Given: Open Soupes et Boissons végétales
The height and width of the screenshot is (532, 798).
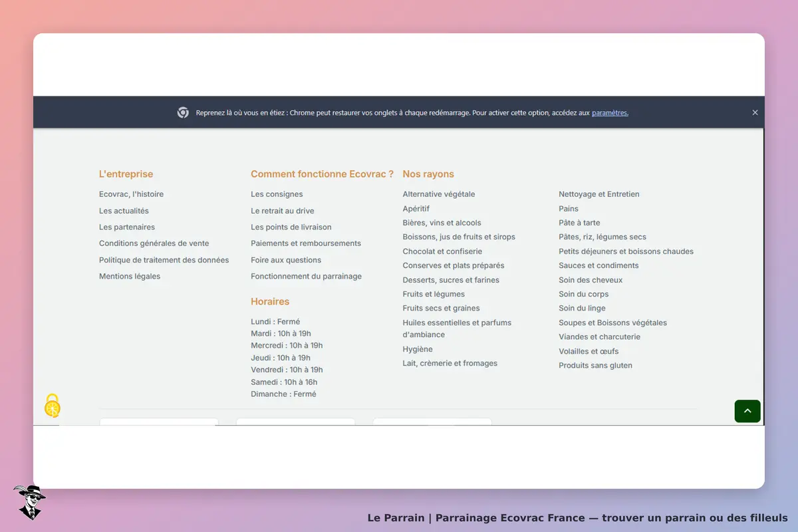Looking at the screenshot, I should tap(612, 323).
